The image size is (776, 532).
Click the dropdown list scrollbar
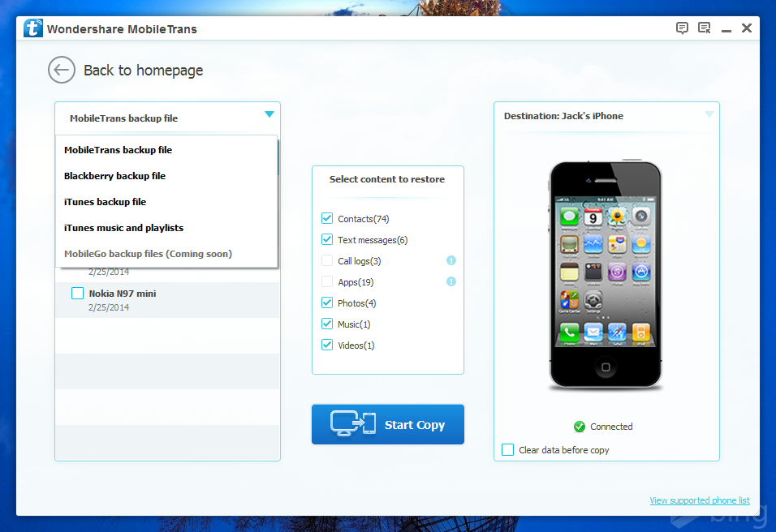pyautogui.click(x=278, y=157)
